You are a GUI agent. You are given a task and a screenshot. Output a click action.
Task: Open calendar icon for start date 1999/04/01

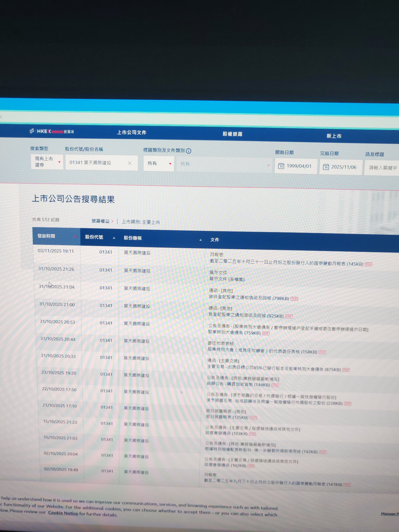tap(281, 166)
